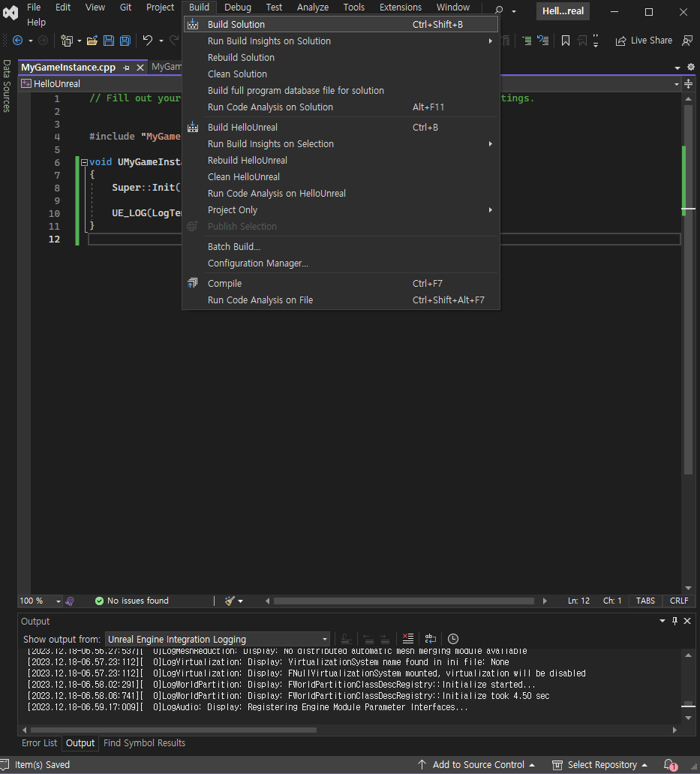The image size is (700, 774).
Task: Open the New Project dropdown arrow
Action: point(80,41)
